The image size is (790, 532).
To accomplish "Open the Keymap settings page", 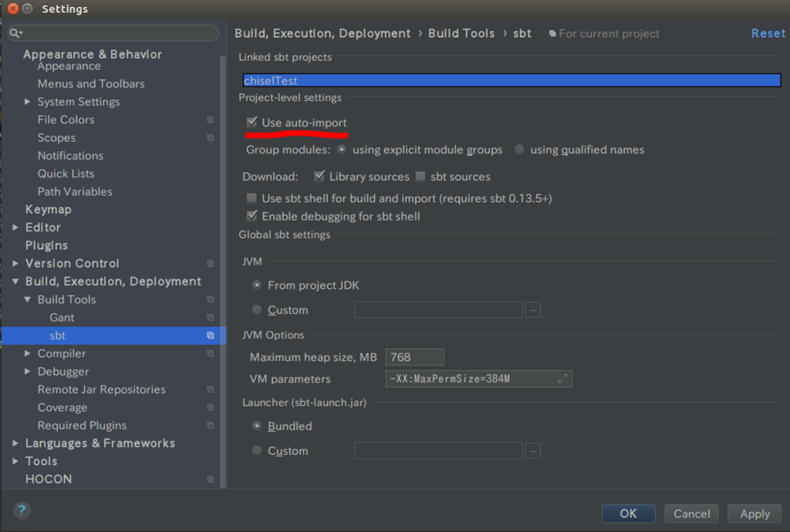I will [x=49, y=210].
